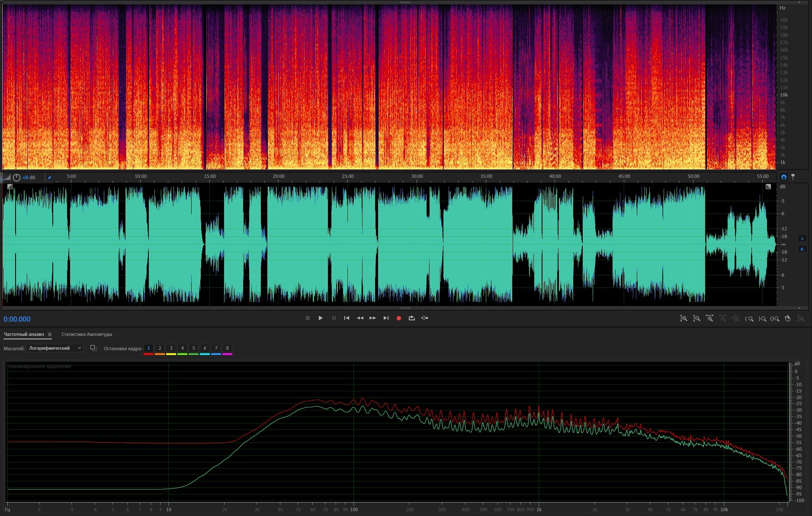Click the Гц label on frequency axis
Image resolution: width=812 pixels, height=516 pixels.
click(8, 510)
